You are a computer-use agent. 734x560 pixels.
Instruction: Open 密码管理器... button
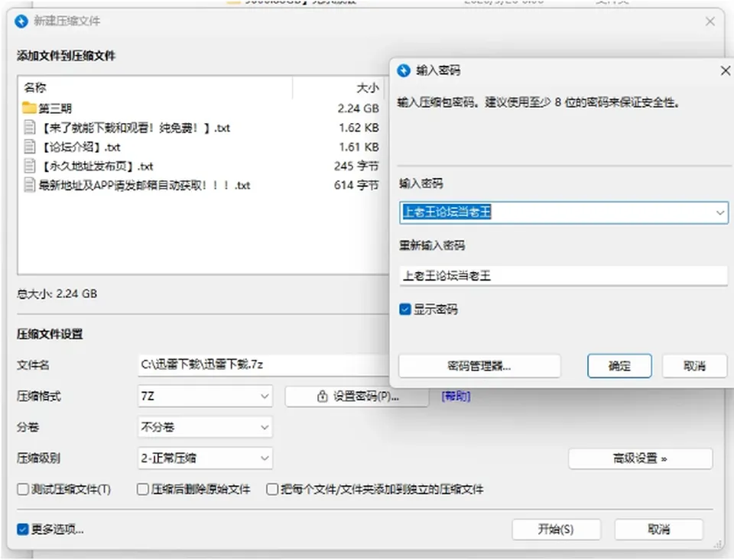pyautogui.click(x=479, y=366)
